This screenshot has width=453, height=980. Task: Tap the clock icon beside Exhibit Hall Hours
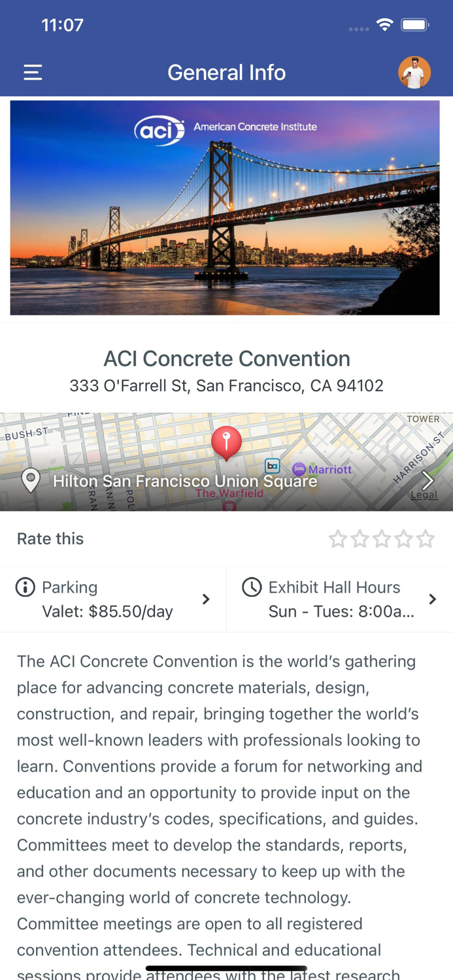[252, 587]
